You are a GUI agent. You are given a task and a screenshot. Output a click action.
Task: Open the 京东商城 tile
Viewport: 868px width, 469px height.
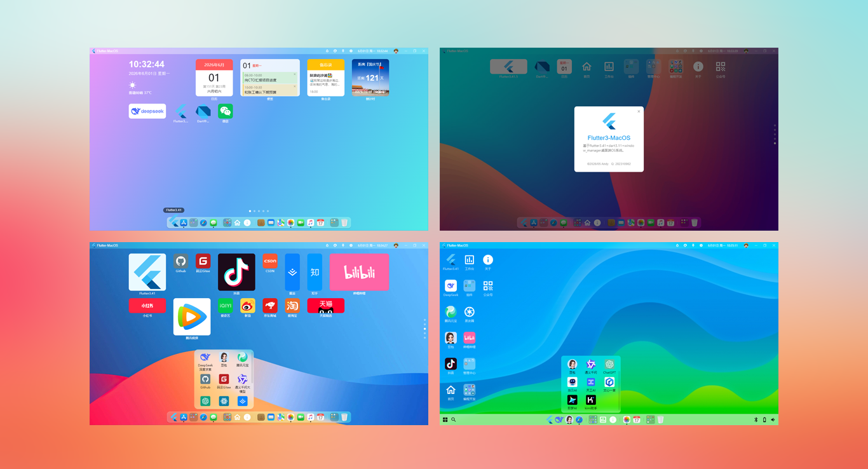[x=270, y=306]
